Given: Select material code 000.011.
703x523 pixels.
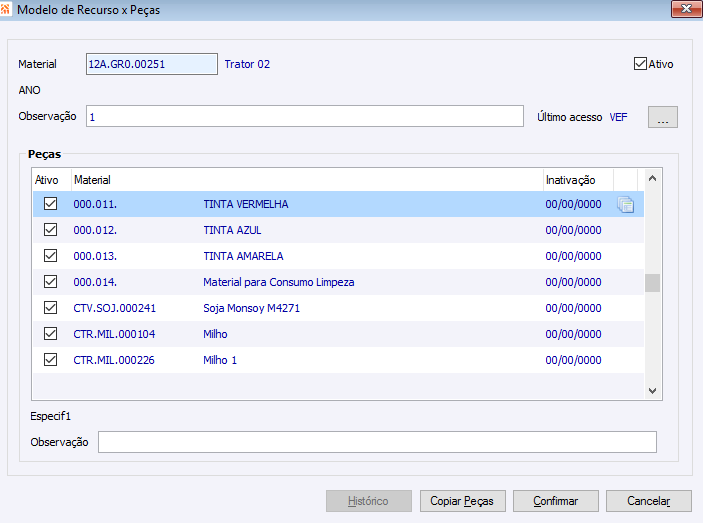Looking at the screenshot, I should (x=95, y=204).
